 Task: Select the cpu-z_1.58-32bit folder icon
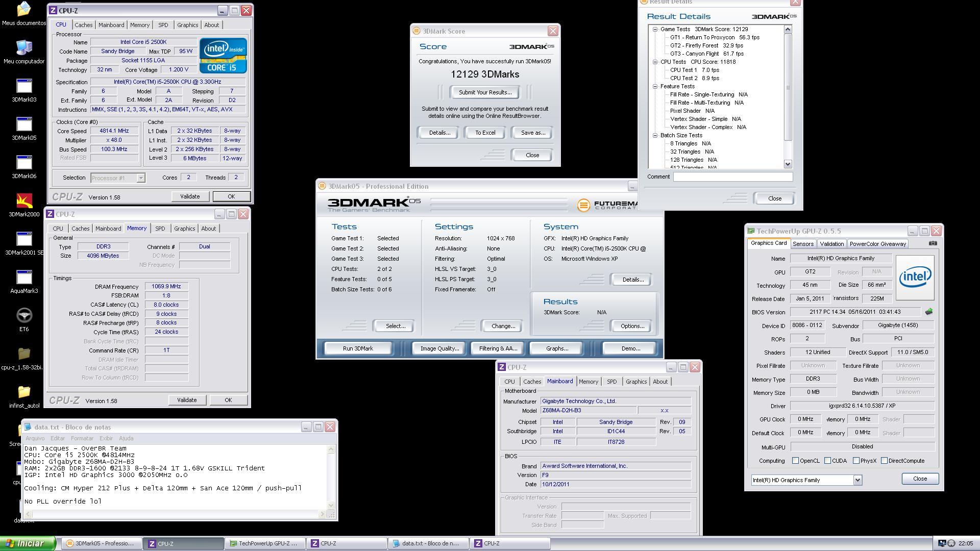click(24, 354)
